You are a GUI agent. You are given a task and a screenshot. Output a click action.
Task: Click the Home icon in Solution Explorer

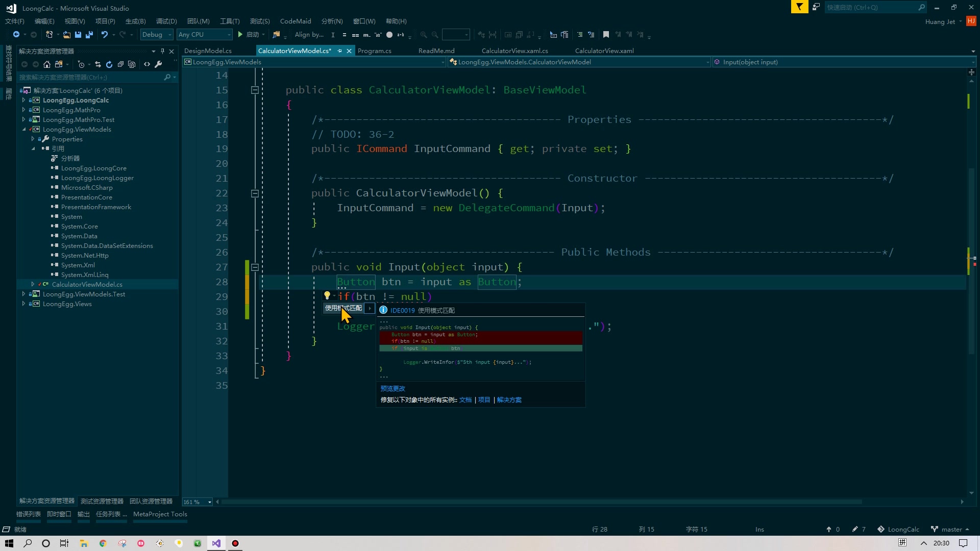tap(47, 64)
